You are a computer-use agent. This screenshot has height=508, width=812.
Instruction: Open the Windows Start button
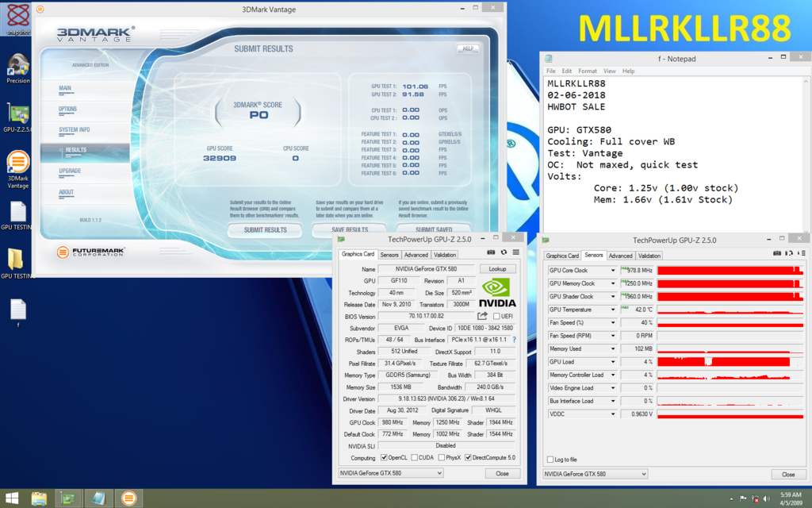pyautogui.click(x=11, y=498)
